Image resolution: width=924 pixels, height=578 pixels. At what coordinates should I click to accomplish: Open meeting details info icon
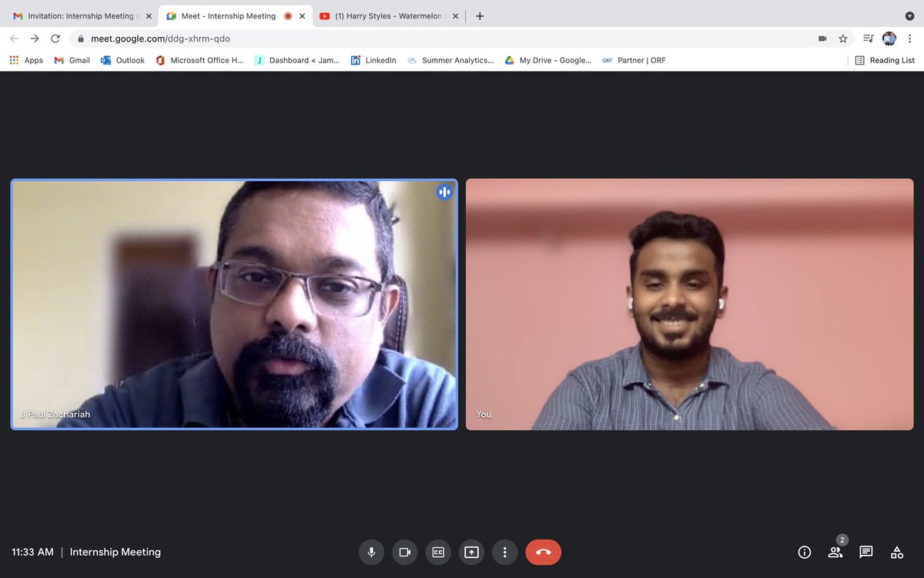(804, 552)
